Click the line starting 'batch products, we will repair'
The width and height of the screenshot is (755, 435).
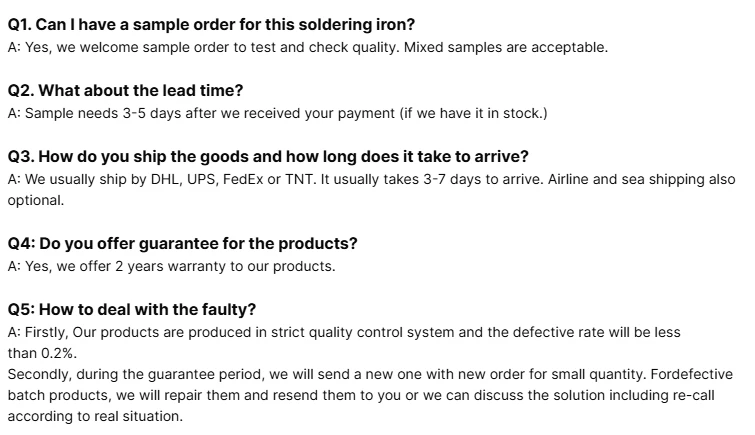[361, 395]
